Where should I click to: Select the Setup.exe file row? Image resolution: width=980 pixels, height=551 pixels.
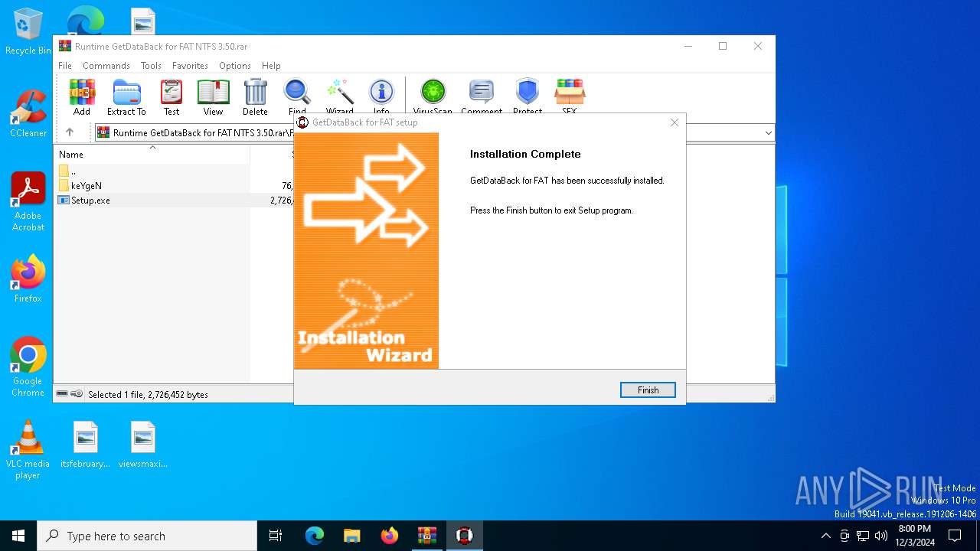click(x=175, y=200)
